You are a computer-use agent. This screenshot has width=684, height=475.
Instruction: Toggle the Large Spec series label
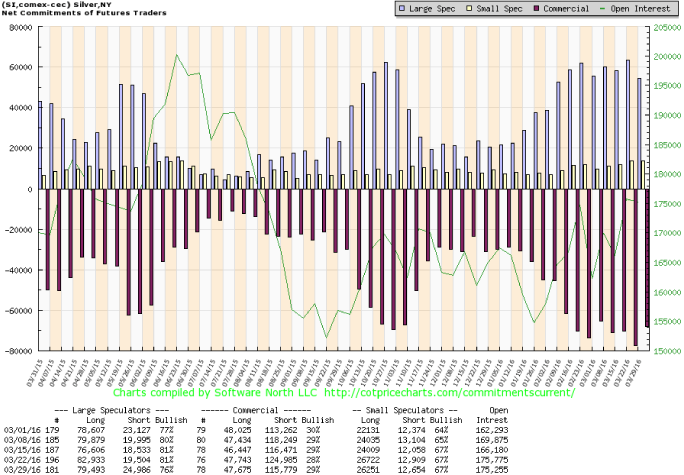pyautogui.click(x=434, y=7)
